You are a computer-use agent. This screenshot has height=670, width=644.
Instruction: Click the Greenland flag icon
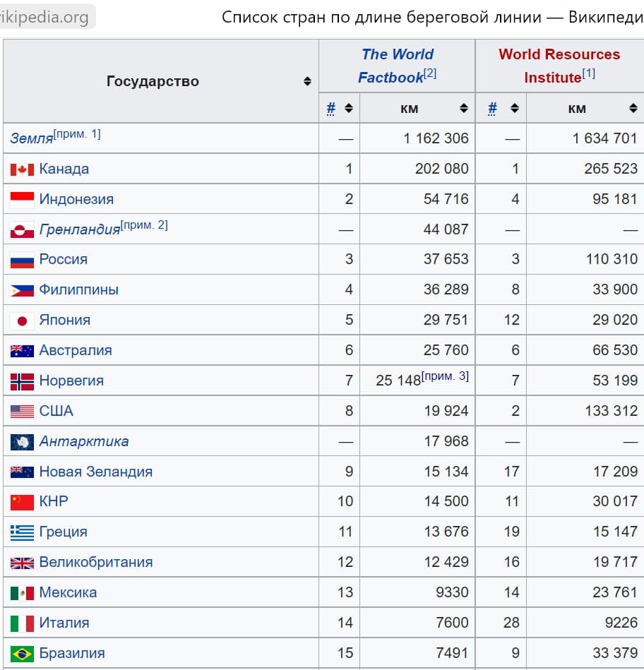(x=22, y=230)
